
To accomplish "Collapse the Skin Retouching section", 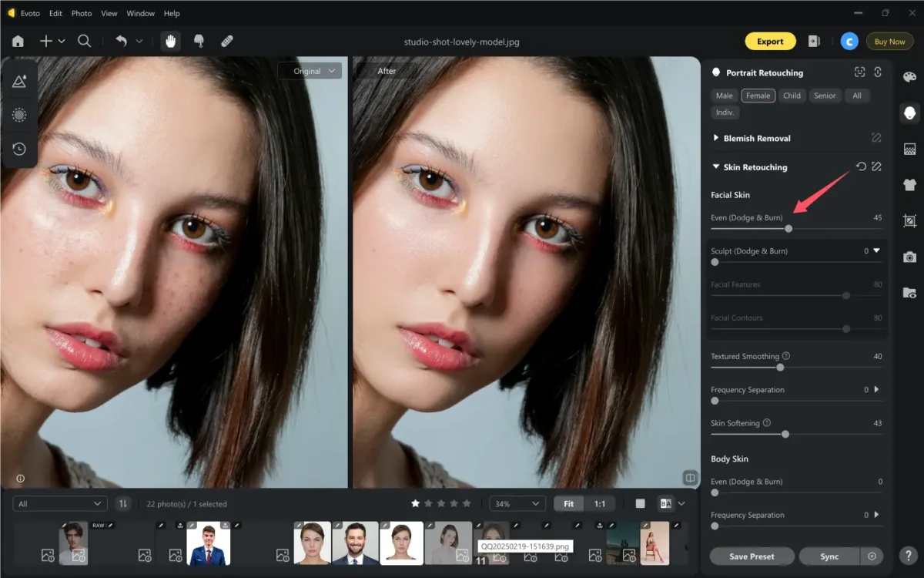I will tap(715, 166).
